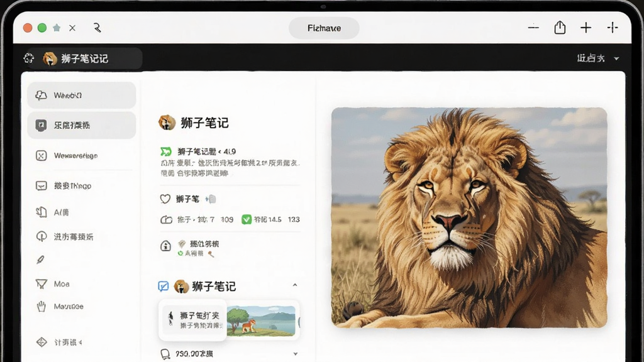
Task: Expand the 730.00 row with down chevron
Action: [x=296, y=354]
